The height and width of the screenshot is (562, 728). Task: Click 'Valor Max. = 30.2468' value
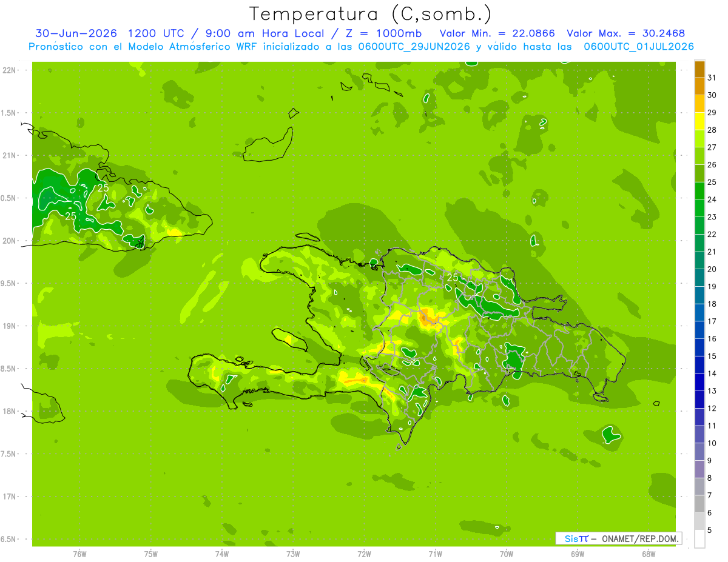[625, 33]
